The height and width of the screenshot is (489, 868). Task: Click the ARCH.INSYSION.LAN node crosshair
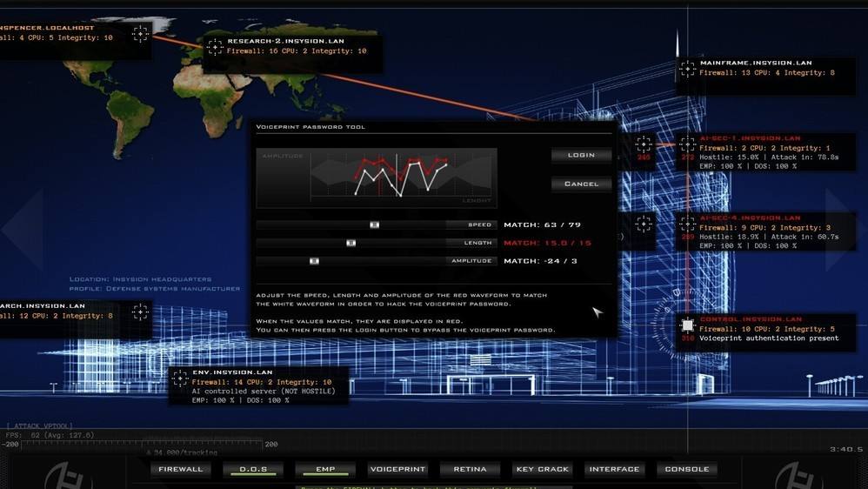pos(140,311)
